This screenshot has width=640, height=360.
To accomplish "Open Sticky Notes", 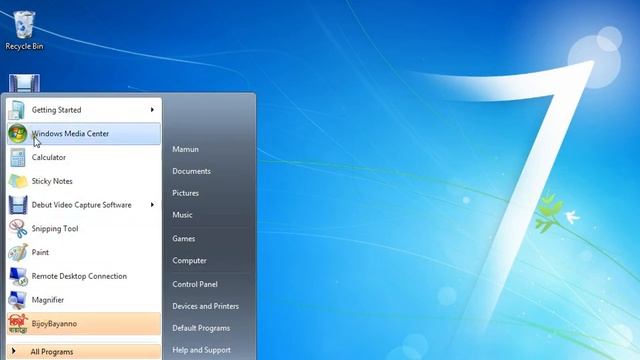I will coord(84,181).
